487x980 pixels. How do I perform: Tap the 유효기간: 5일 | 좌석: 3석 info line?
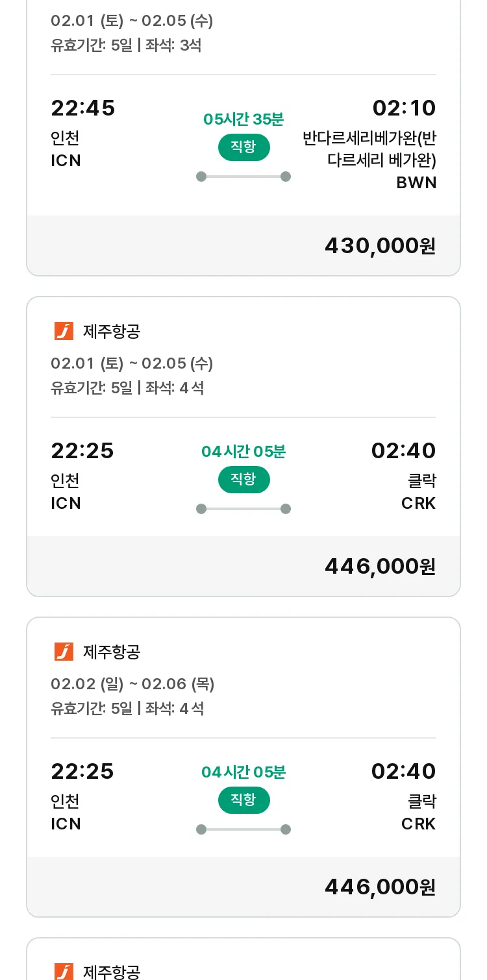click(126, 45)
